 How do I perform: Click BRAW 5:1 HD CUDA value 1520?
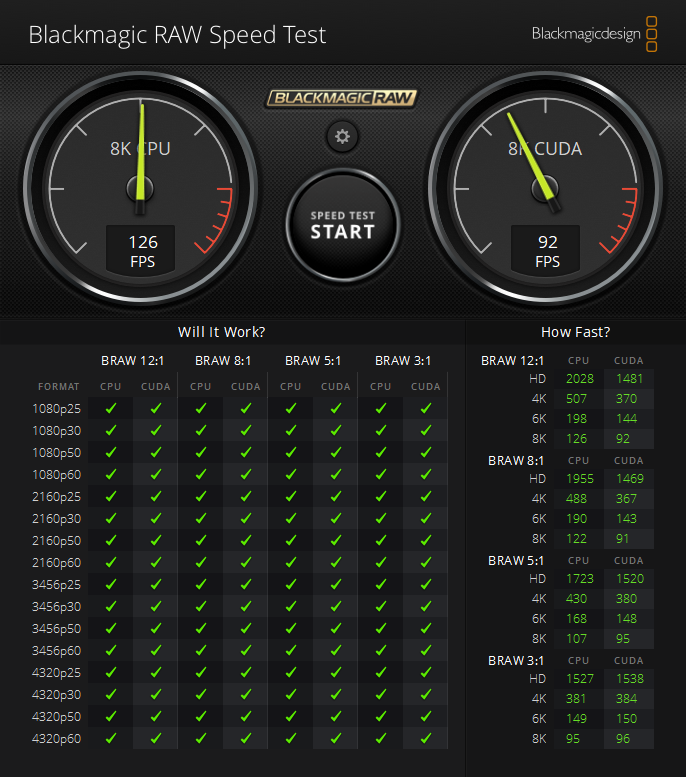(630, 578)
